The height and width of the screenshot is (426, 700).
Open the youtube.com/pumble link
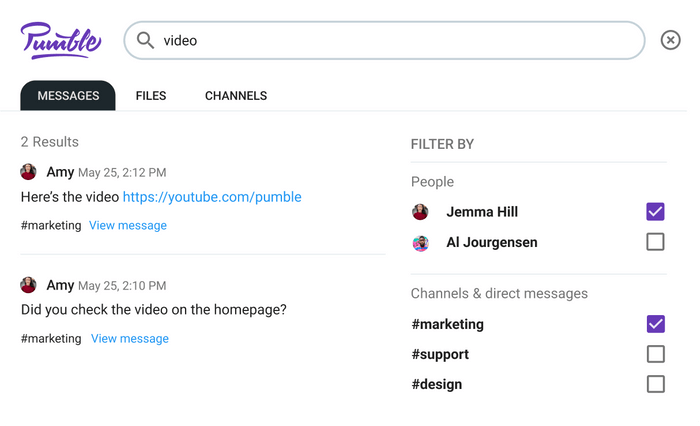[212, 197]
